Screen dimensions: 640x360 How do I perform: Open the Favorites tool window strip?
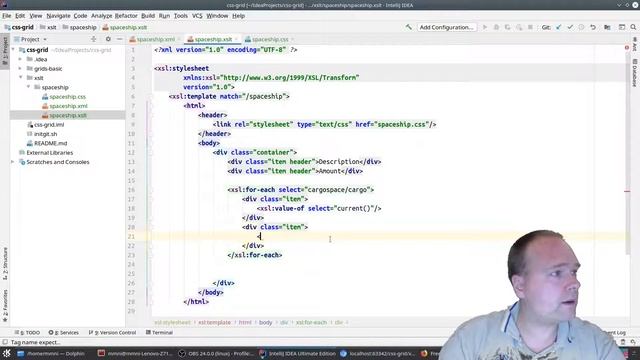pyautogui.click(x=5, y=305)
